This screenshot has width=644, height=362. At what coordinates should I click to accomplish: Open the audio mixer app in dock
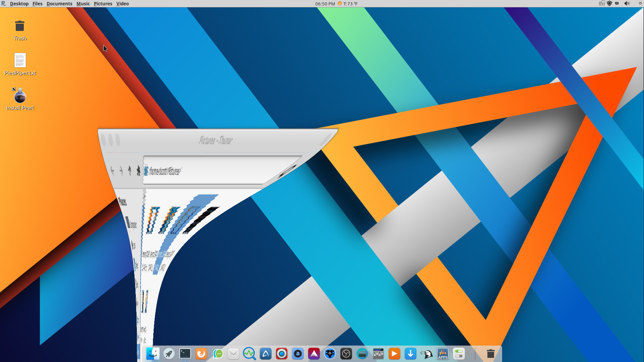378,354
